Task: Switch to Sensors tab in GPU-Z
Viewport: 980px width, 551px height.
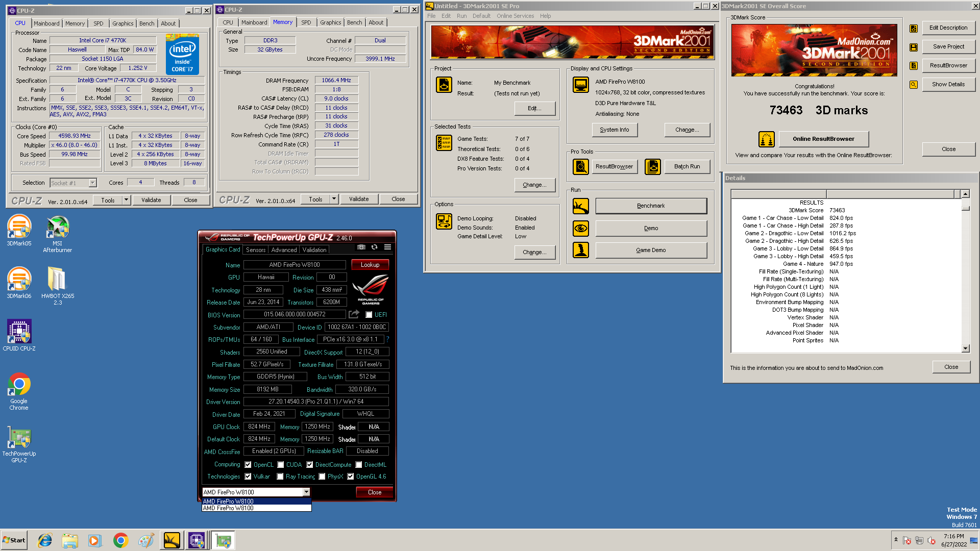Action: (256, 250)
